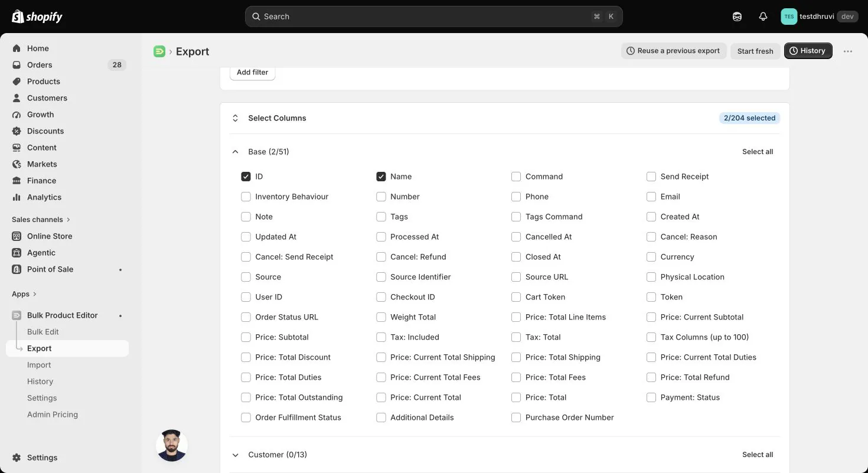Go to the Import page in the sidebar
This screenshot has height=473, width=868.
(39, 365)
